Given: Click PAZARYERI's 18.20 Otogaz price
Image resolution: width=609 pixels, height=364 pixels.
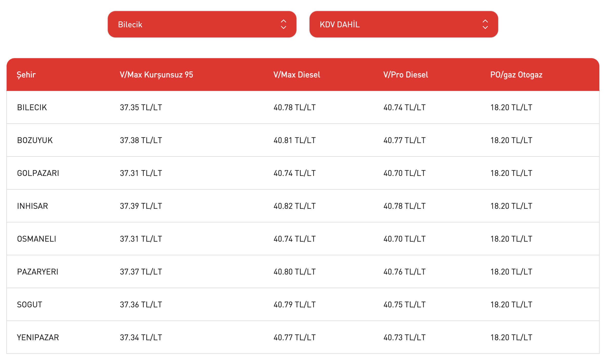Looking at the screenshot, I should coord(511,272).
